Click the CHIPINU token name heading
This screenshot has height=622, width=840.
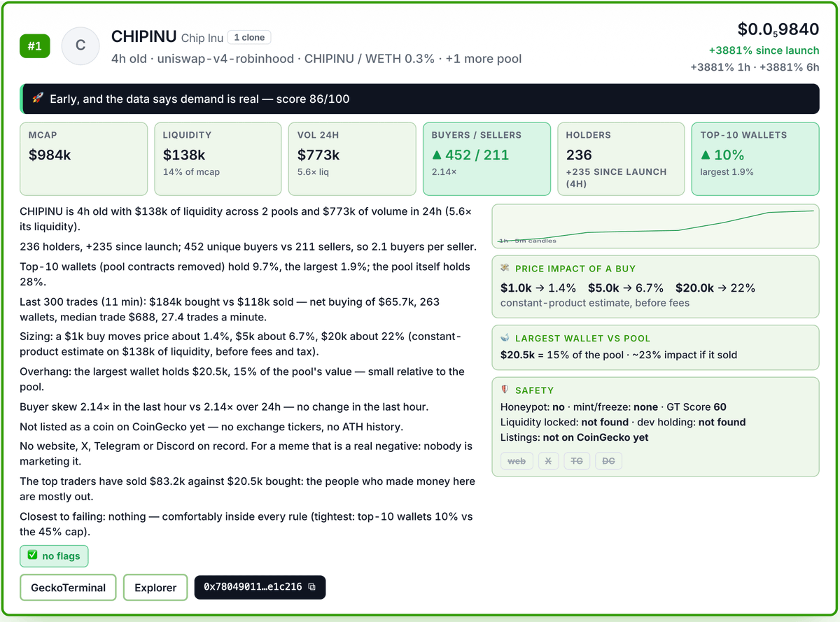[x=143, y=36]
